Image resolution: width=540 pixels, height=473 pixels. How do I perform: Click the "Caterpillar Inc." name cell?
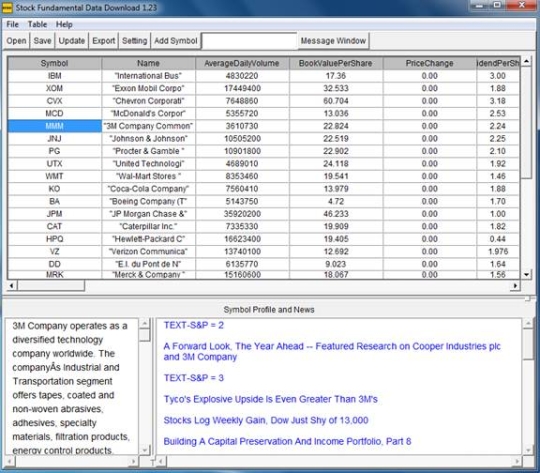pyautogui.click(x=148, y=226)
